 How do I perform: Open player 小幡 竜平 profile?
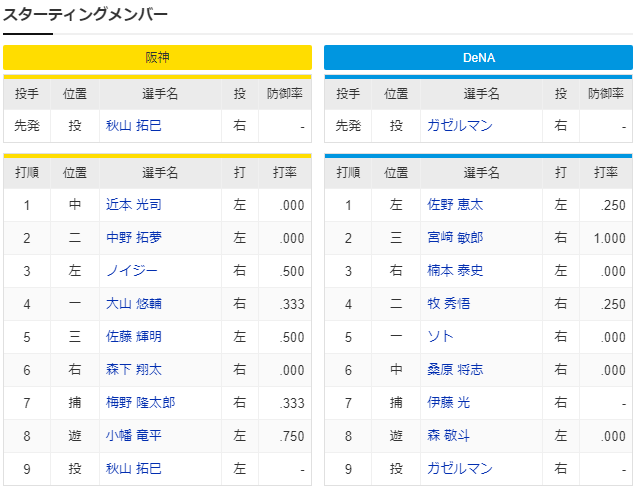click(x=133, y=435)
